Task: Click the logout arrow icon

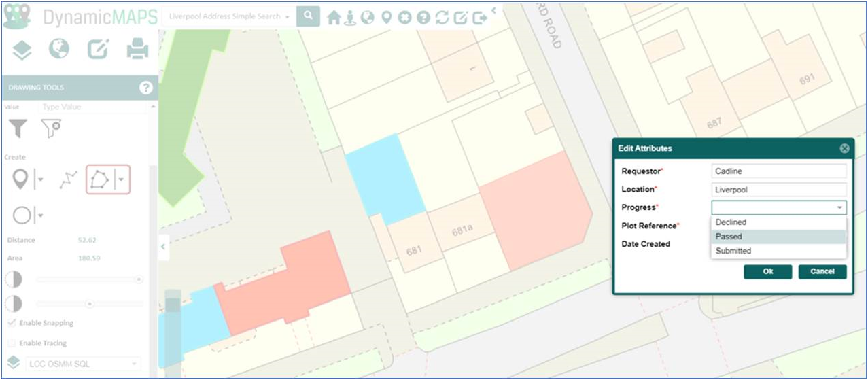Action: pos(479,17)
